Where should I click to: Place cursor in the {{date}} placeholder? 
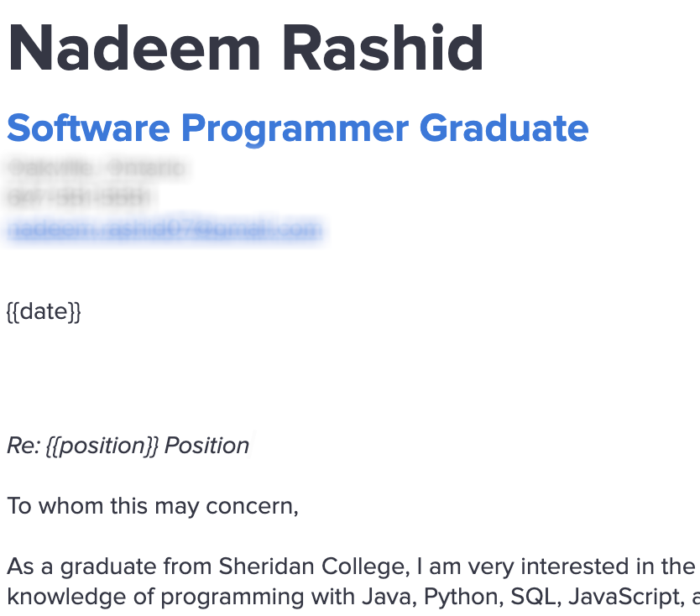(x=44, y=311)
